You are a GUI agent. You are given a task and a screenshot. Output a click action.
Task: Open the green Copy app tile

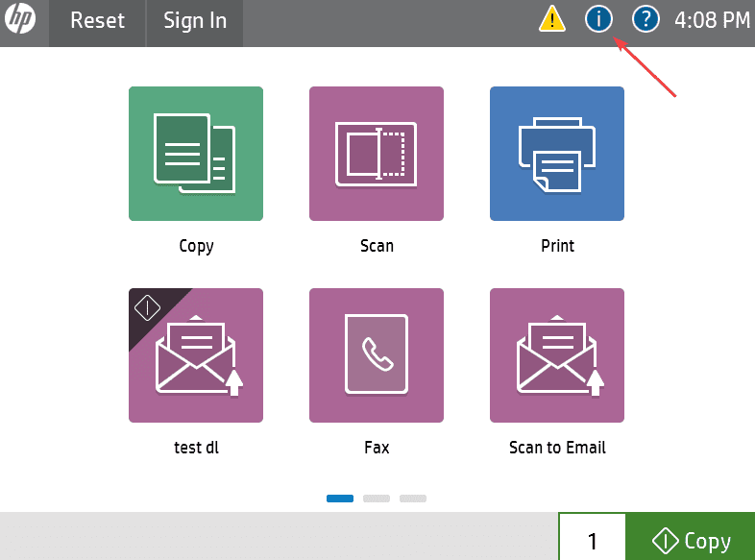196,154
